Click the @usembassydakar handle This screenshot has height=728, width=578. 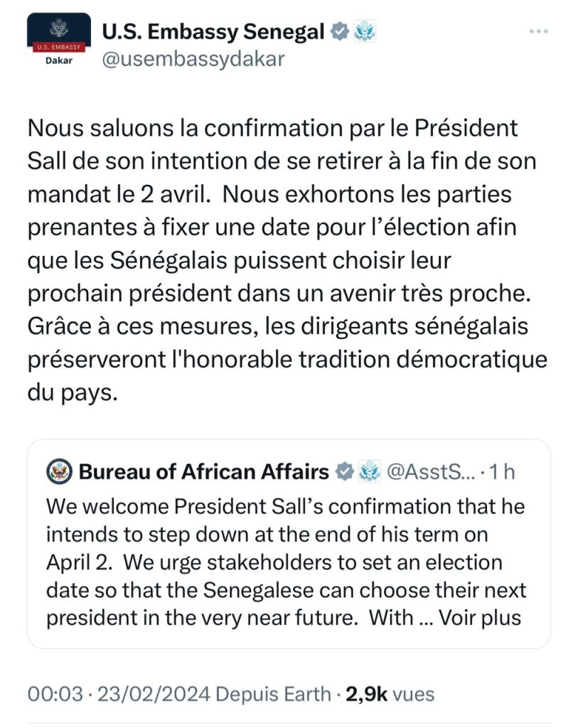point(193,60)
